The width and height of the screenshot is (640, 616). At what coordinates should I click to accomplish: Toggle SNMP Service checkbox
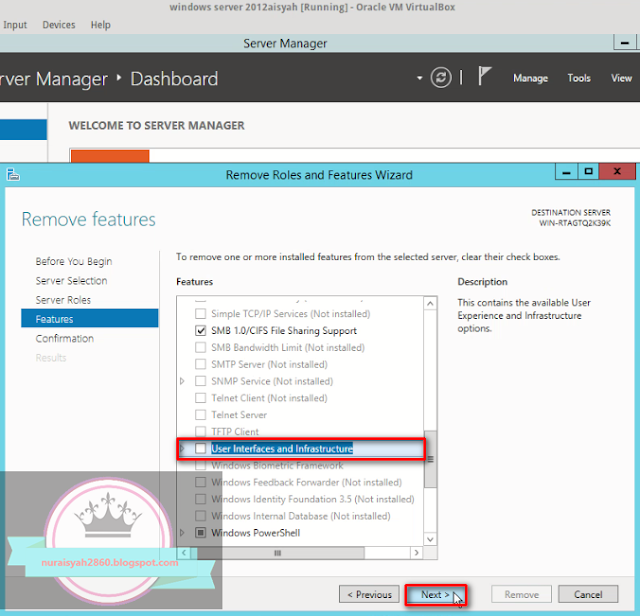[x=200, y=381]
